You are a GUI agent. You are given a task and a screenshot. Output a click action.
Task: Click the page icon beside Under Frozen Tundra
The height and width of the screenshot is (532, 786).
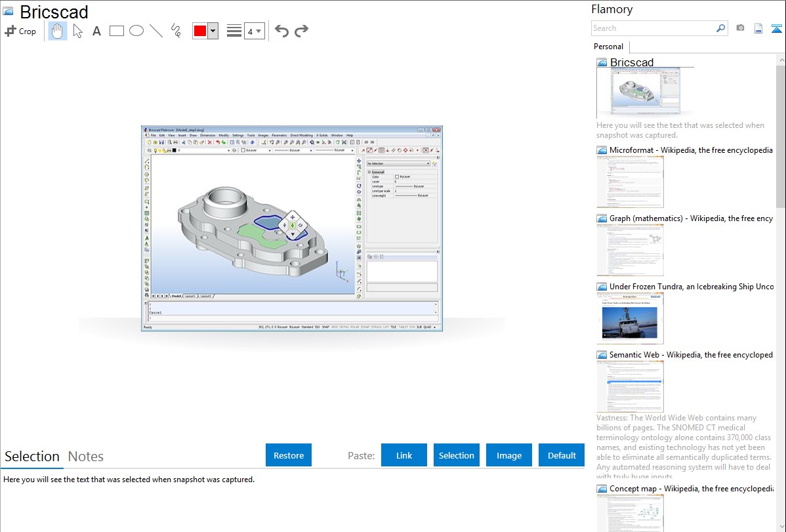602,286
